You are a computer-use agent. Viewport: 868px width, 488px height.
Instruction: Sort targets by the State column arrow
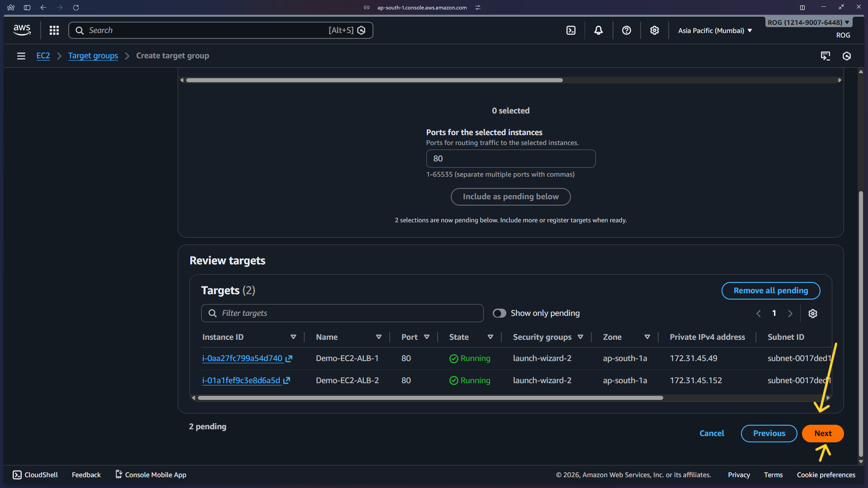[x=491, y=337]
